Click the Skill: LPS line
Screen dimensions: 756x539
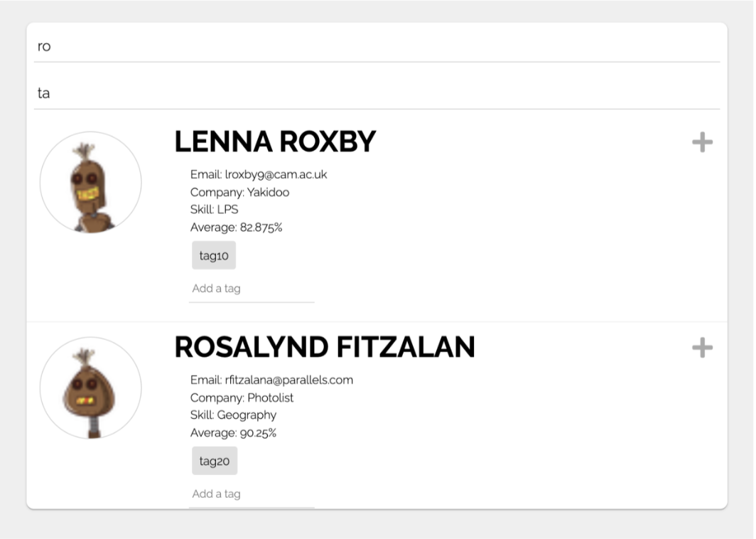(x=214, y=210)
